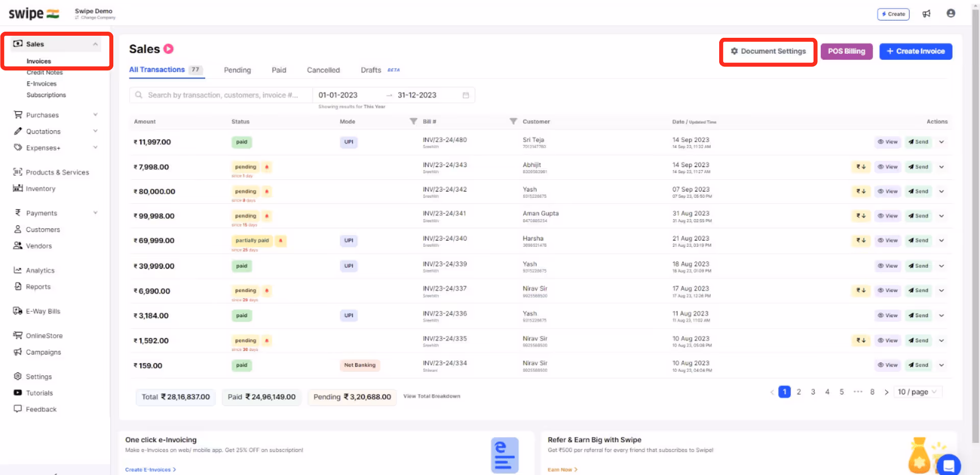View invoice for Sri Teja
The height and width of the screenshot is (475, 980).
point(888,142)
